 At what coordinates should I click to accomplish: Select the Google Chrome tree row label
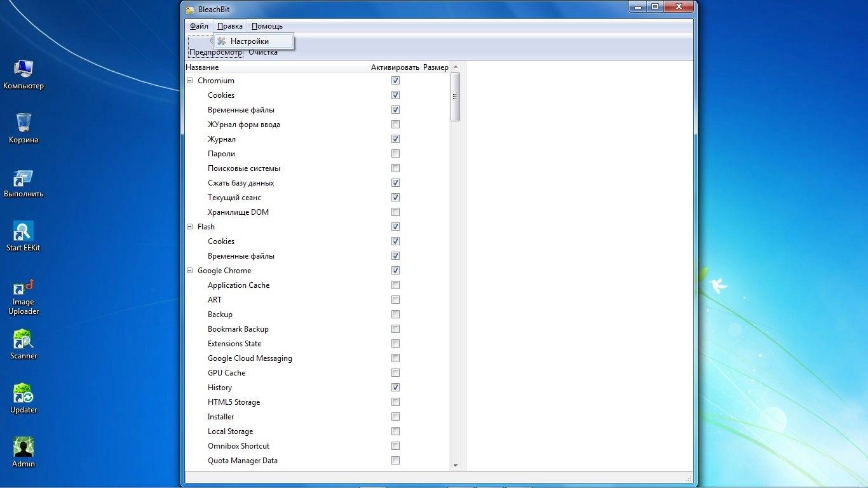224,271
